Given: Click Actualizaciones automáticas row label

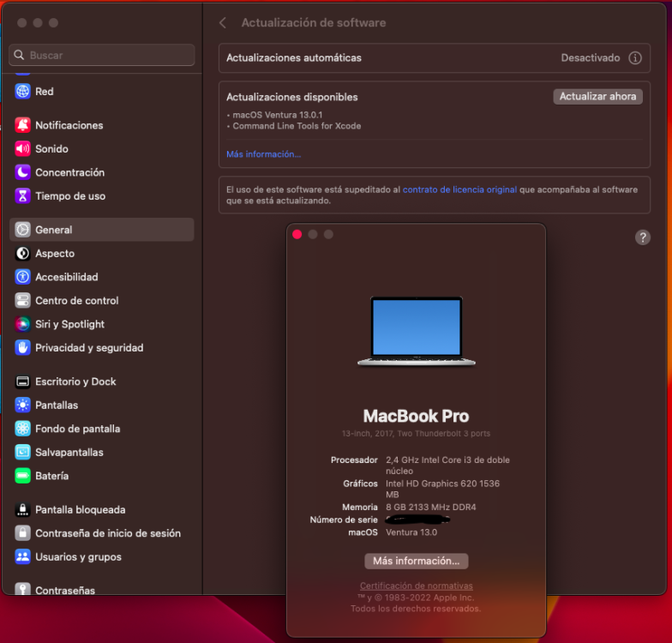Looking at the screenshot, I should click(294, 58).
